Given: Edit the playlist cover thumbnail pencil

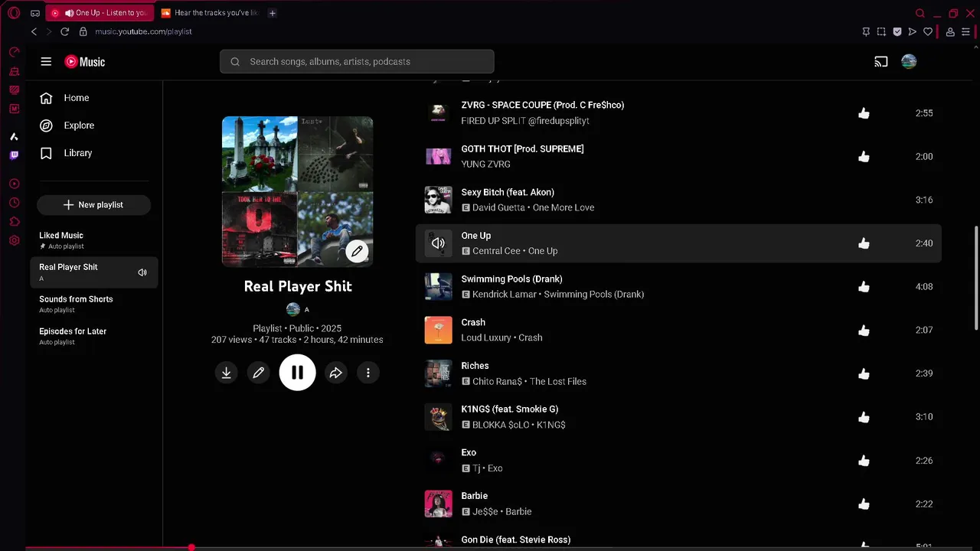Looking at the screenshot, I should coord(357,250).
